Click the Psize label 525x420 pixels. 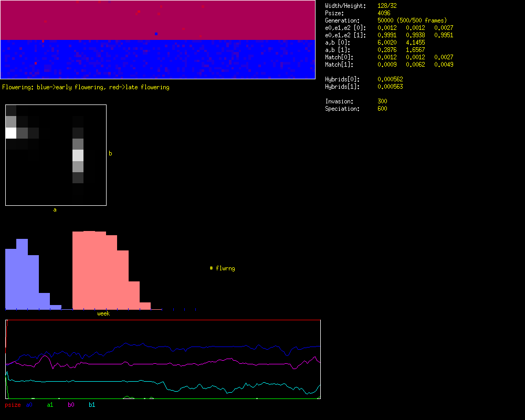[334, 14]
